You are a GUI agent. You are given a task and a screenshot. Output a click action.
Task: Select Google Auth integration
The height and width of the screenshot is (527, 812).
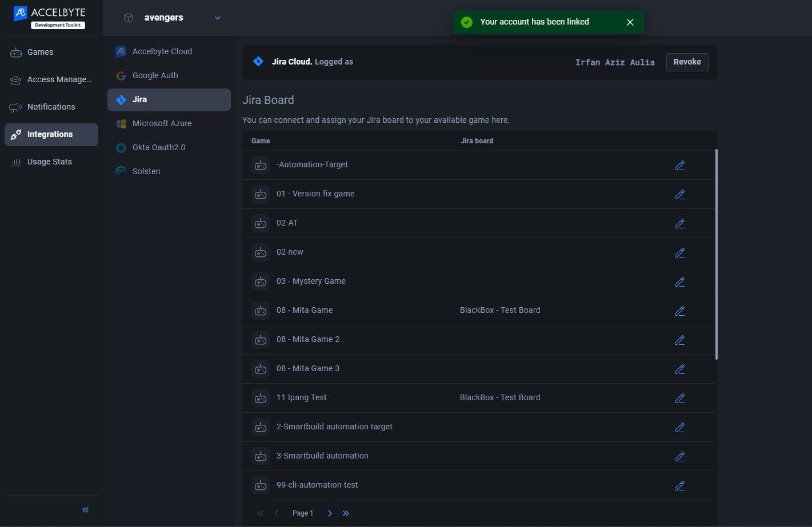(x=169, y=75)
